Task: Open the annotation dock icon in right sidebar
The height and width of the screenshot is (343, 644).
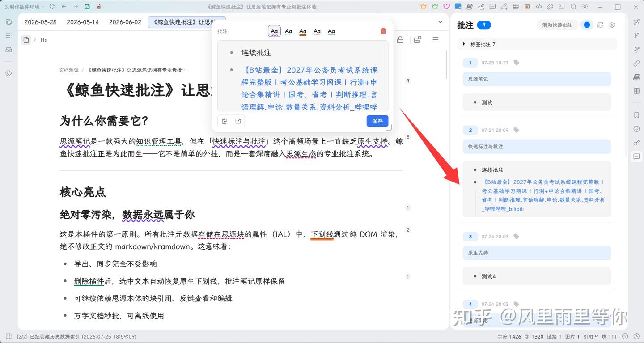Action: point(636,157)
